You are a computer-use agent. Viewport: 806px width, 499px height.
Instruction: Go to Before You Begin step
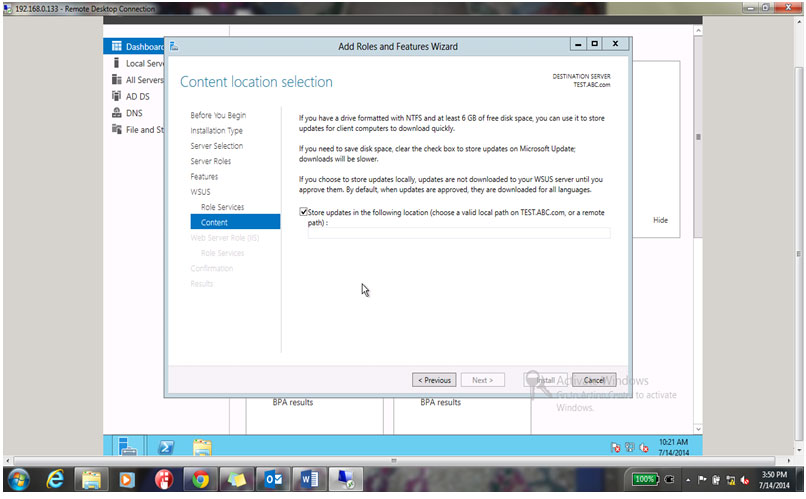point(218,115)
